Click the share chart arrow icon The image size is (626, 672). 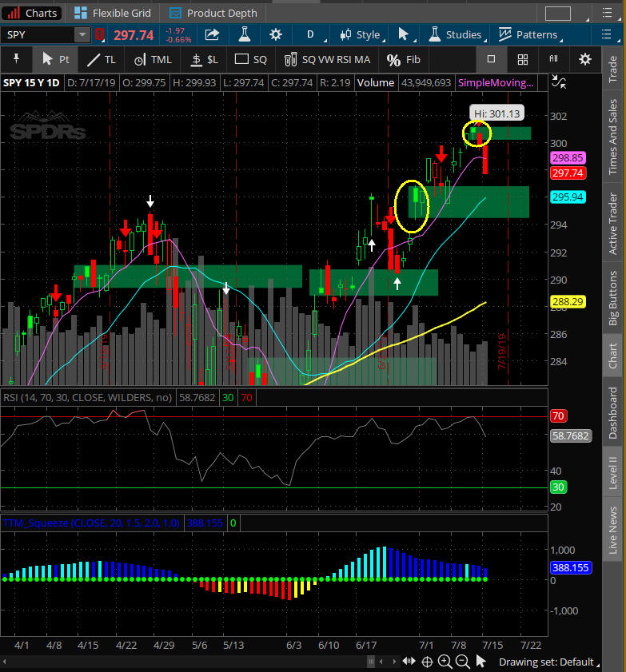click(212, 34)
